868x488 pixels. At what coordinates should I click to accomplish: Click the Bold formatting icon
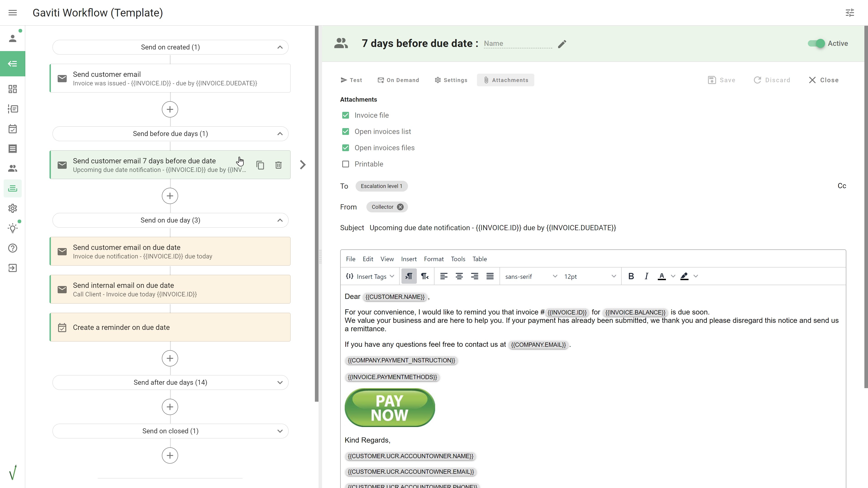[631, 277]
